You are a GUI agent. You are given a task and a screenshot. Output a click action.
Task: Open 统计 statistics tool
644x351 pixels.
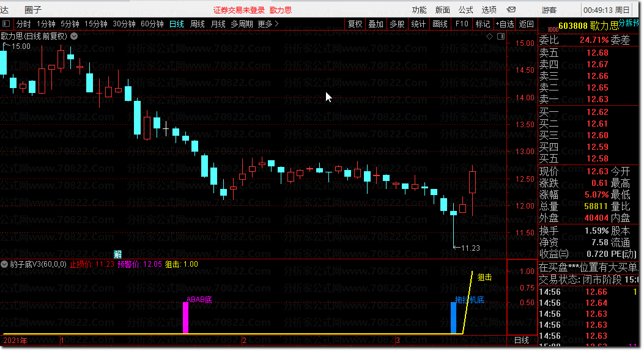418,24
